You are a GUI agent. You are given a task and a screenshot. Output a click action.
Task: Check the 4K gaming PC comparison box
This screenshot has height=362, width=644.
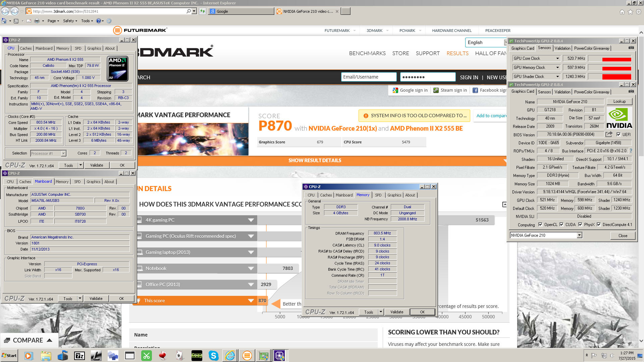pos(139,220)
